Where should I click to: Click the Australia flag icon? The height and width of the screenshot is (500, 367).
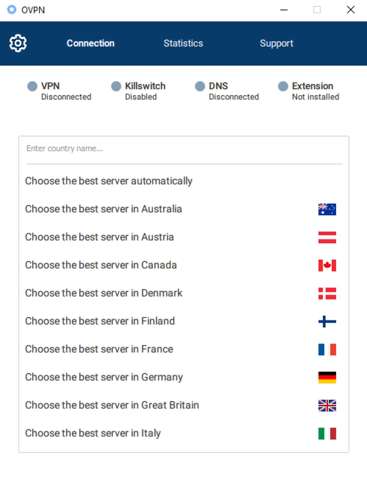pyautogui.click(x=327, y=209)
